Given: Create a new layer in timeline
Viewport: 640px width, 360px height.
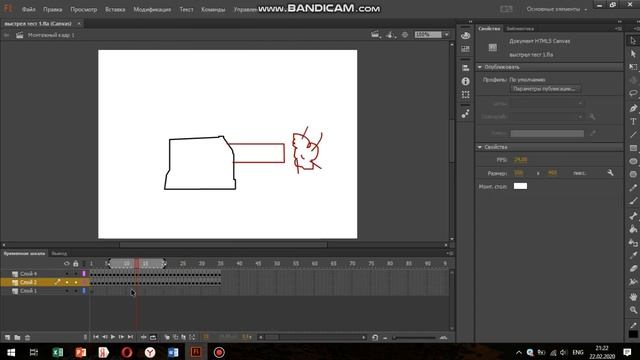Looking at the screenshot, I should [7, 338].
